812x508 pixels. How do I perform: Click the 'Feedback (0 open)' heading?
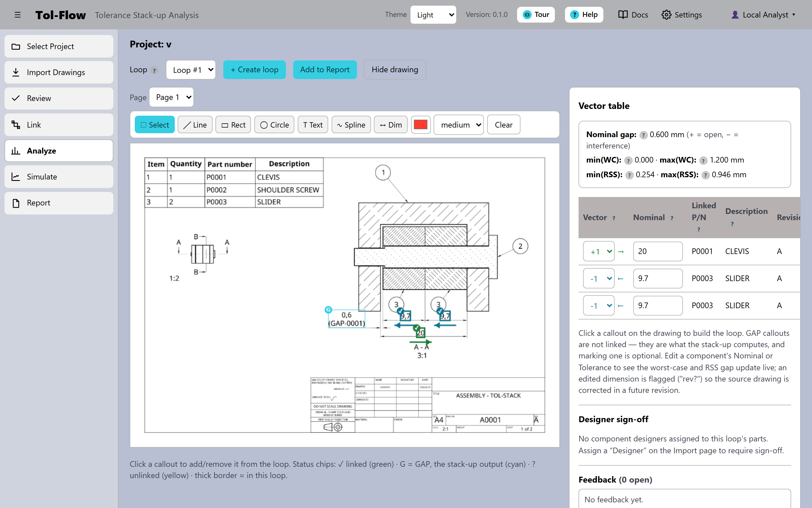[615, 480]
